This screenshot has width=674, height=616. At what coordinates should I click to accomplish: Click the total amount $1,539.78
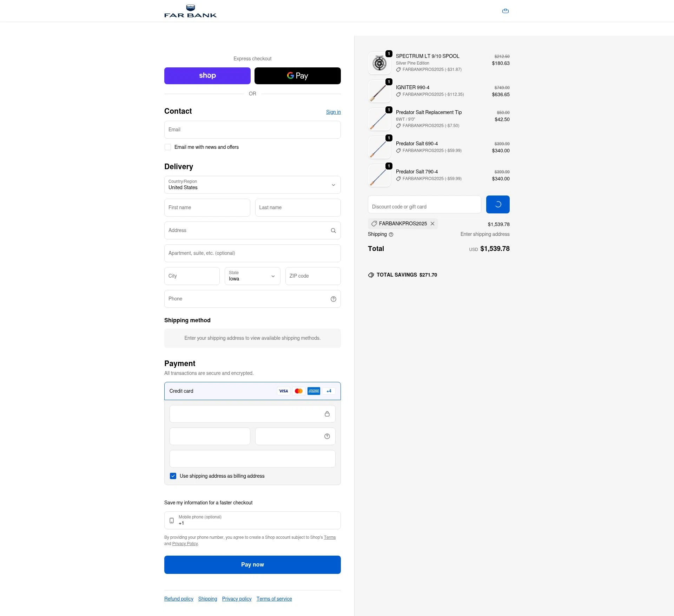point(495,249)
